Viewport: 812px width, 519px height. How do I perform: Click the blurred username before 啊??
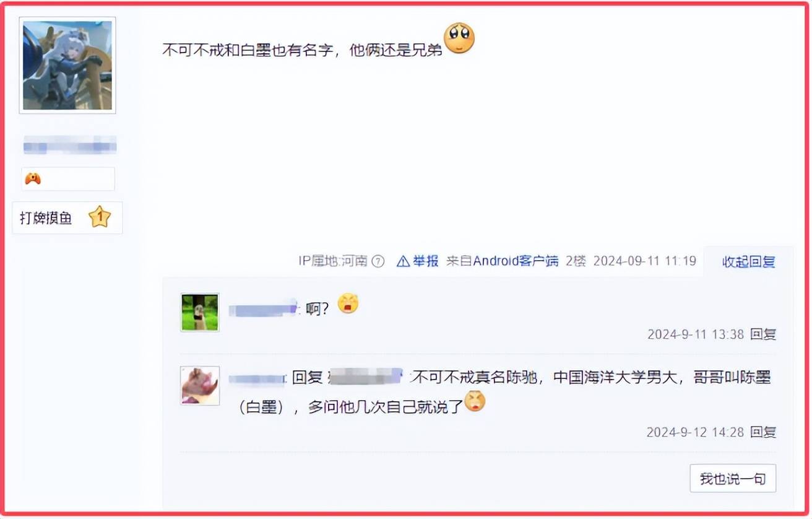pyautogui.click(x=264, y=308)
